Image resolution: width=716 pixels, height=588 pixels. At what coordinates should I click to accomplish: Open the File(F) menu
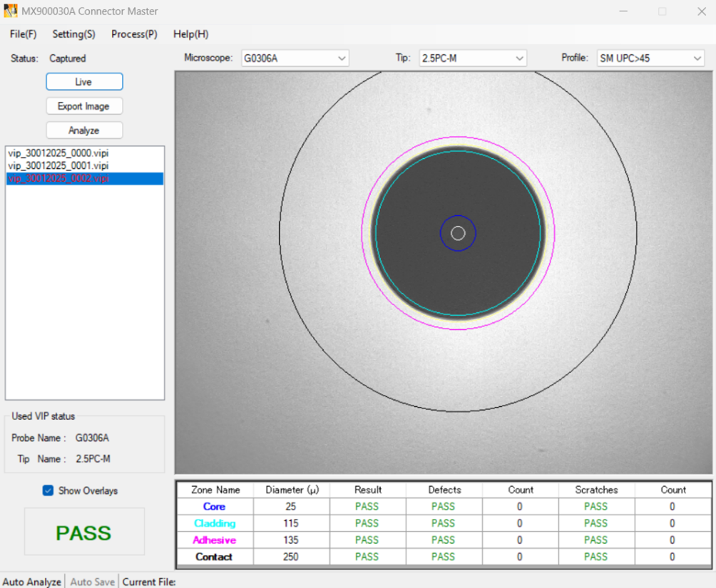coord(24,34)
